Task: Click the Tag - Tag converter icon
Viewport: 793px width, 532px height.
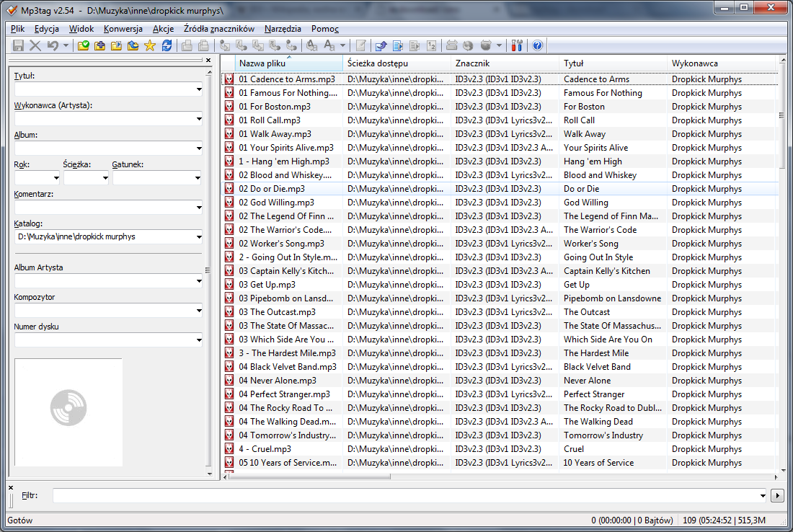Action: (291, 45)
